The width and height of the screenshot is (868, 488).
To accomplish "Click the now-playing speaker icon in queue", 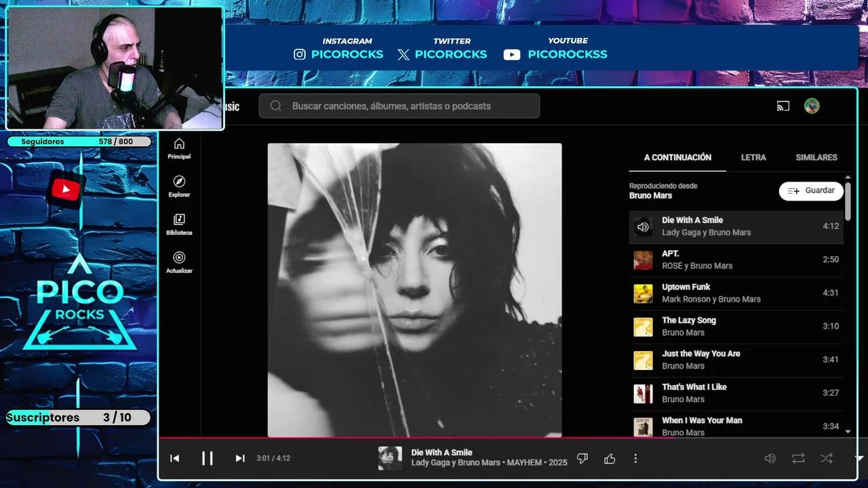I will click(x=643, y=227).
